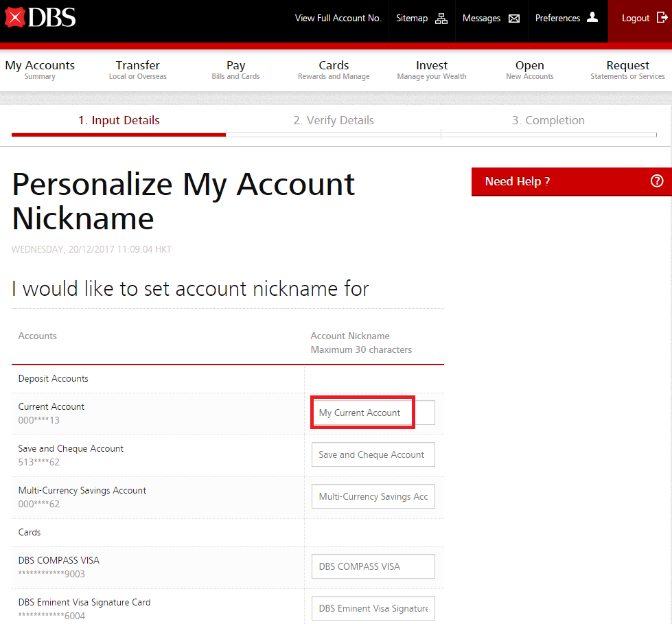The width and height of the screenshot is (672, 624).
Task: Open the Pay Bills and Cards menu
Action: [235, 70]
